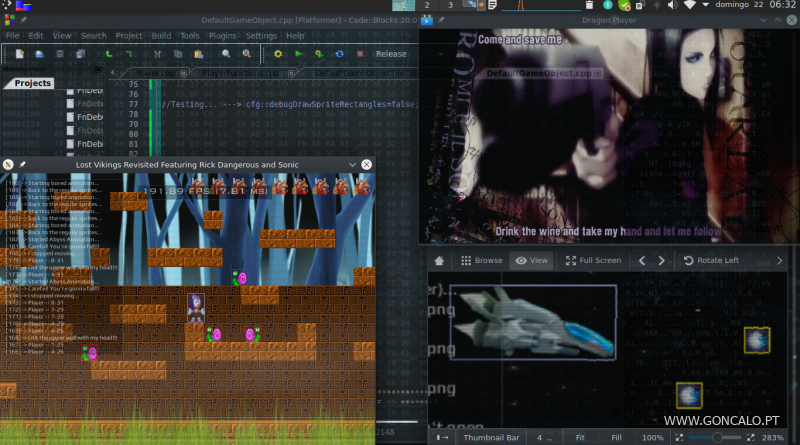
Task: Click the Home icon in image viewer
Action: [x=439, y=260]
